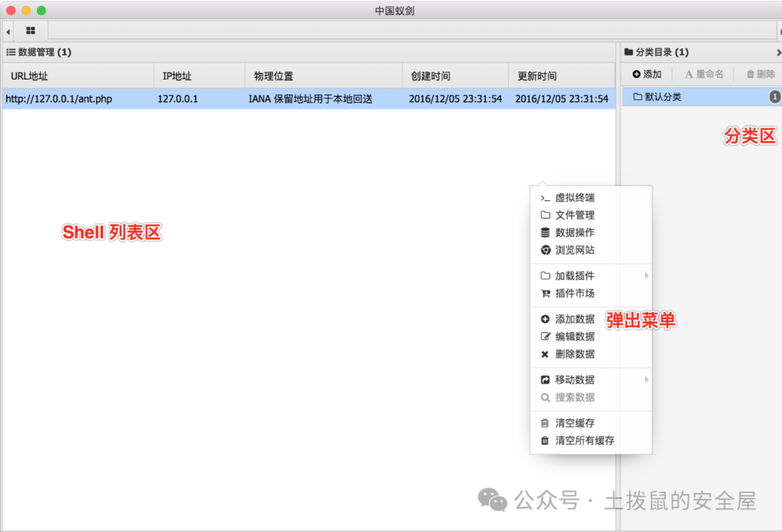Click the shopping cart icon beside 插件市场
Image resolution: width=782 pixels, height=532 pixels.
coord(546,293)
